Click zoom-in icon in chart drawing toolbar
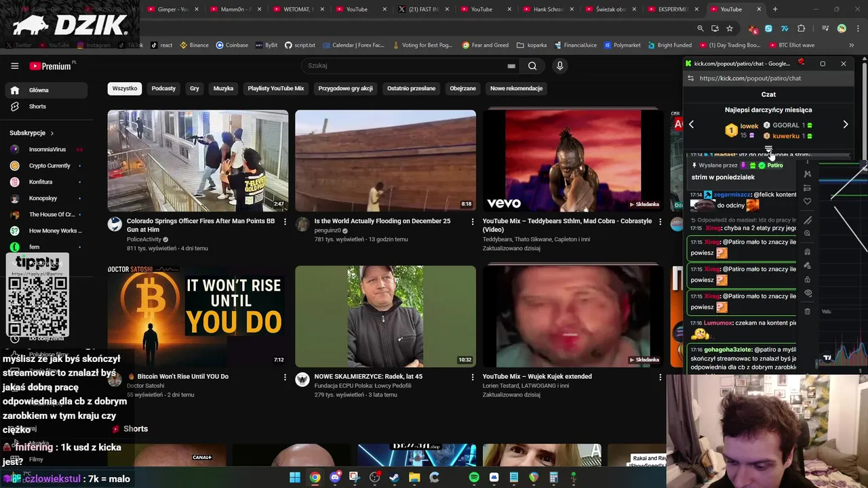 click(807, 233)
